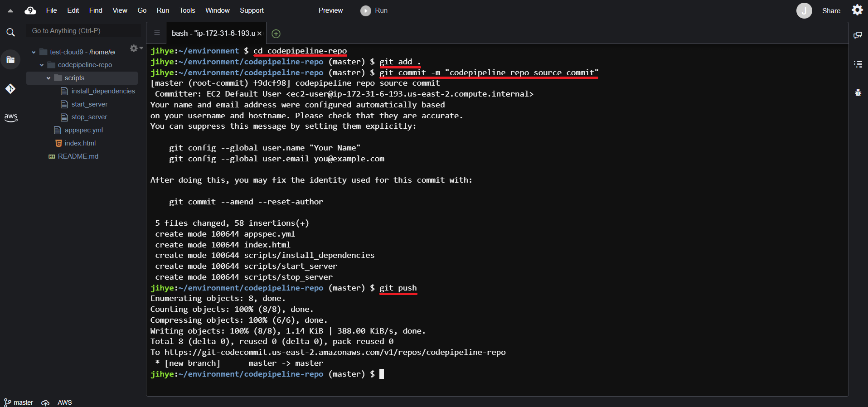Open the pane tab list menu icon
Viewport: 868px width, 407px height.
157,33
